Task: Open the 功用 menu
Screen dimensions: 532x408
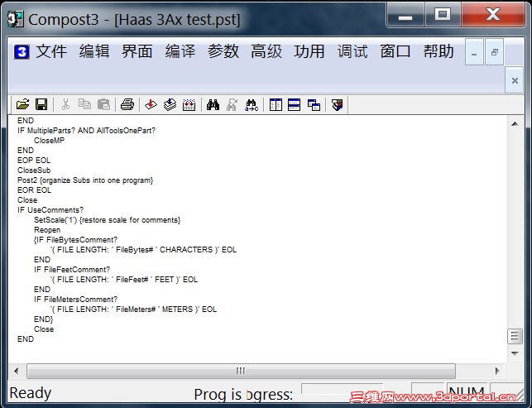Action: coord(309,51)
